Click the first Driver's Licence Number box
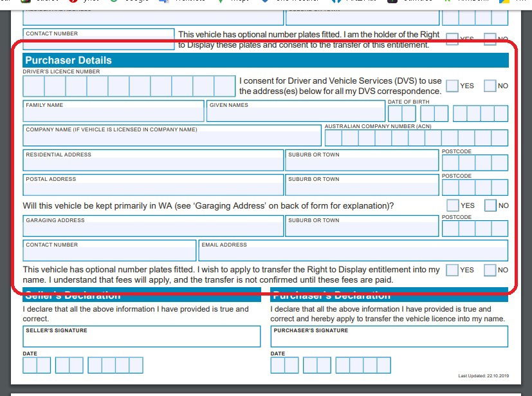532x396 pixels. click(33, 86)
